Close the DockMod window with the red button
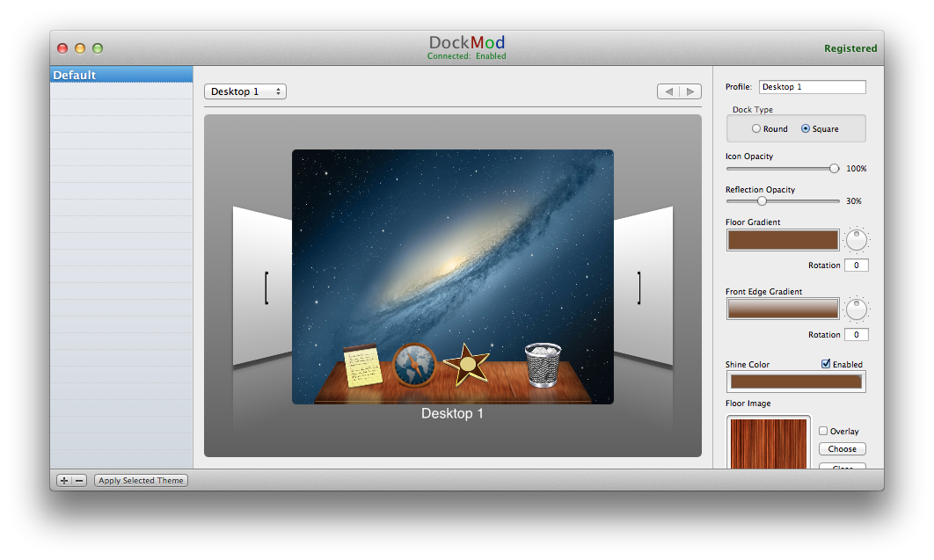Screen dimensions: 934x560 (62, 48)
